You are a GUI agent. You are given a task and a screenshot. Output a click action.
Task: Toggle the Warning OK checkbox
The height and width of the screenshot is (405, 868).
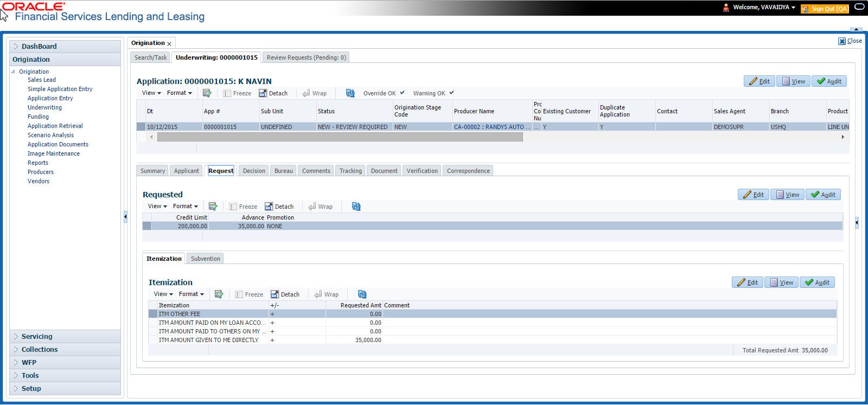pos(451,93)
